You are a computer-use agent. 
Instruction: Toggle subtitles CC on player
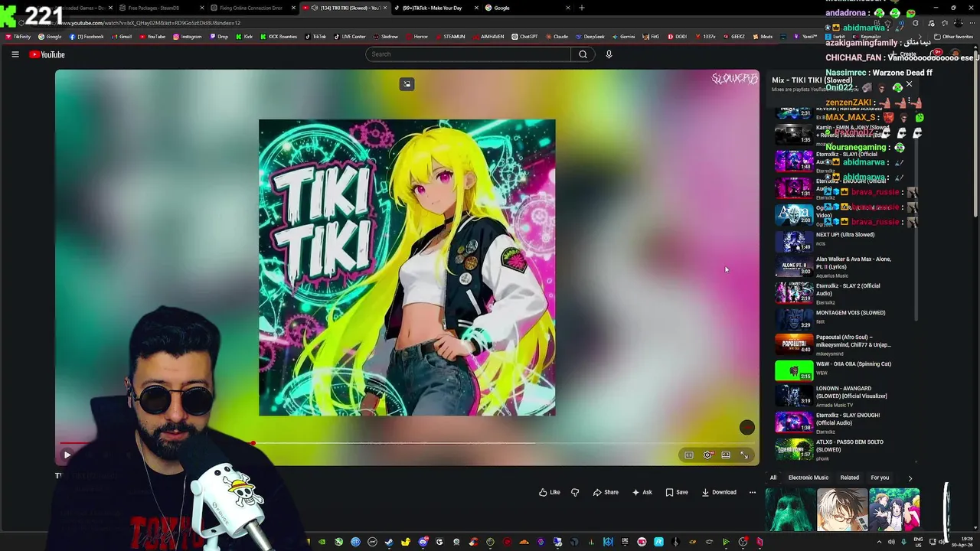point(689,455)
